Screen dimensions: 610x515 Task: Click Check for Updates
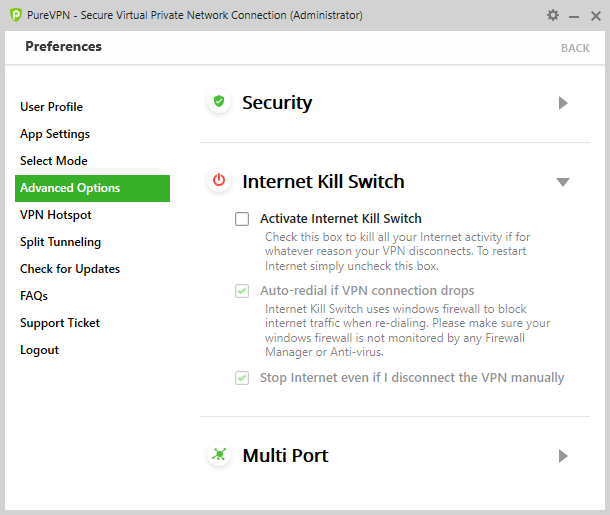[70, 269]
